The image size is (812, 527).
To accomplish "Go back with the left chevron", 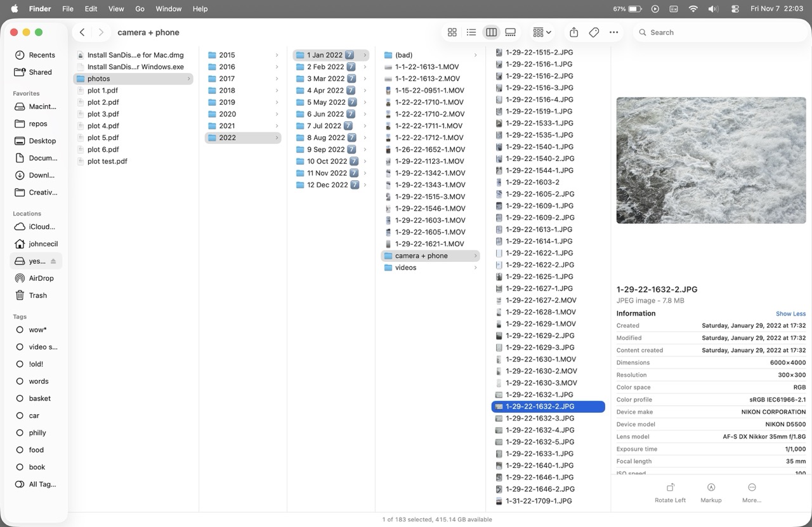I will [82, 32].
